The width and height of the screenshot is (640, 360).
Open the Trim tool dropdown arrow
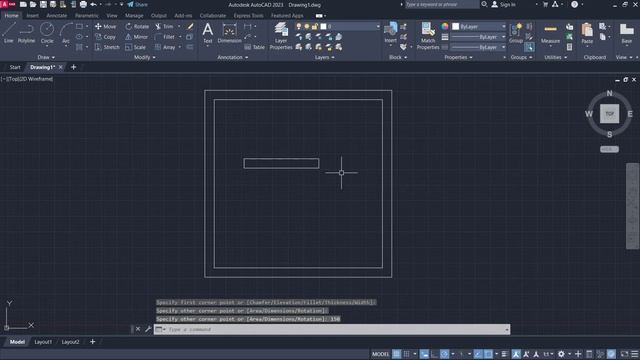coord(179,26)
